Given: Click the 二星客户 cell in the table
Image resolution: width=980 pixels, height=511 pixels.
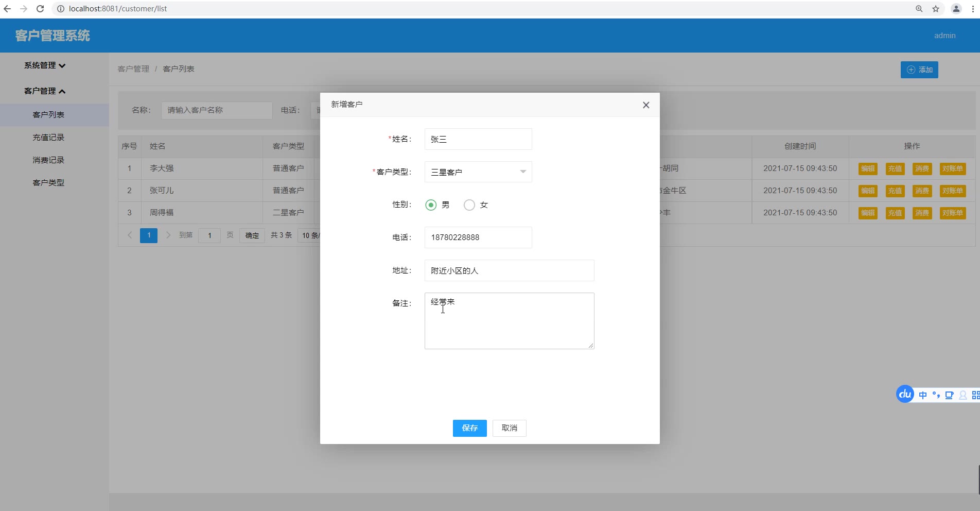Looking at the screenshot, I should [288, 213].
